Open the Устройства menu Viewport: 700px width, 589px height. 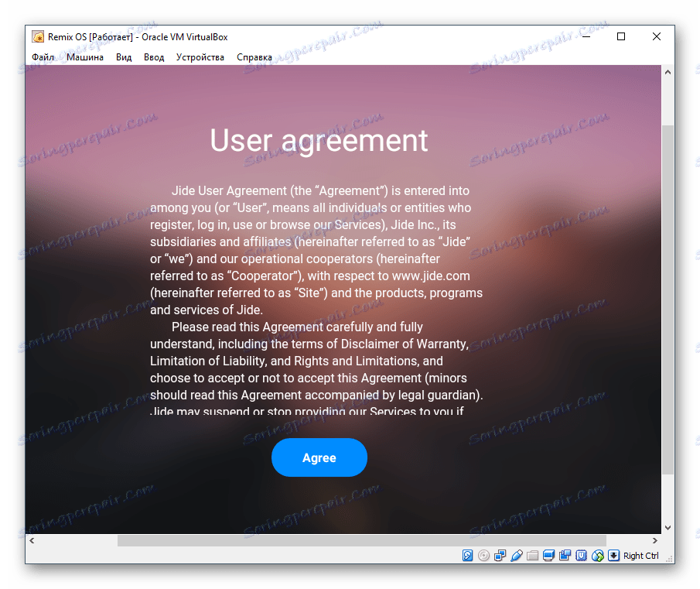pyautogui.click(x=200, y=57)
